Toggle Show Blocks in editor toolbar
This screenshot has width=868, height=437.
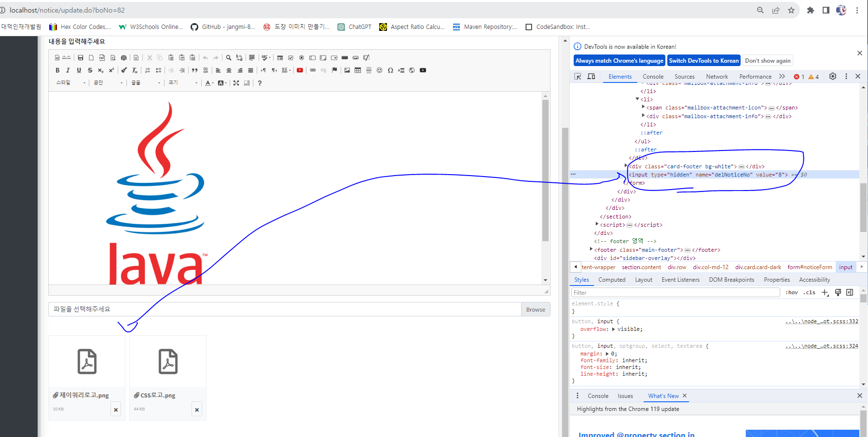[x=247, y=83]
